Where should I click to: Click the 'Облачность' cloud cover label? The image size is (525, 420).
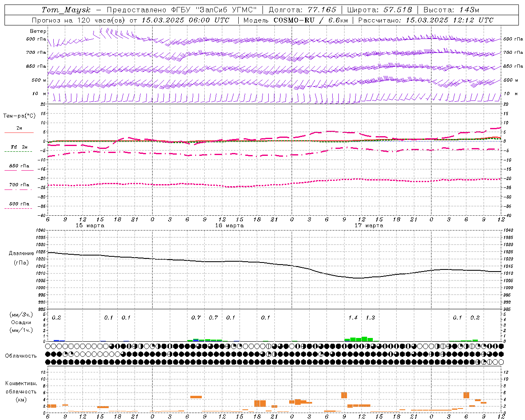point(21,356)
